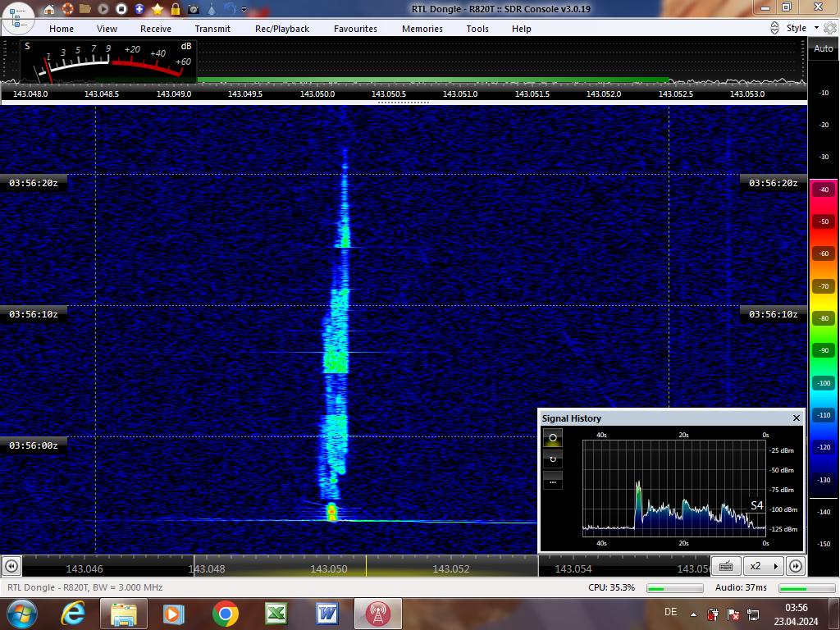Click 143.052 on the bottom tuning bar
Viewport: 840px width, 630px height.
click(451, 569)
